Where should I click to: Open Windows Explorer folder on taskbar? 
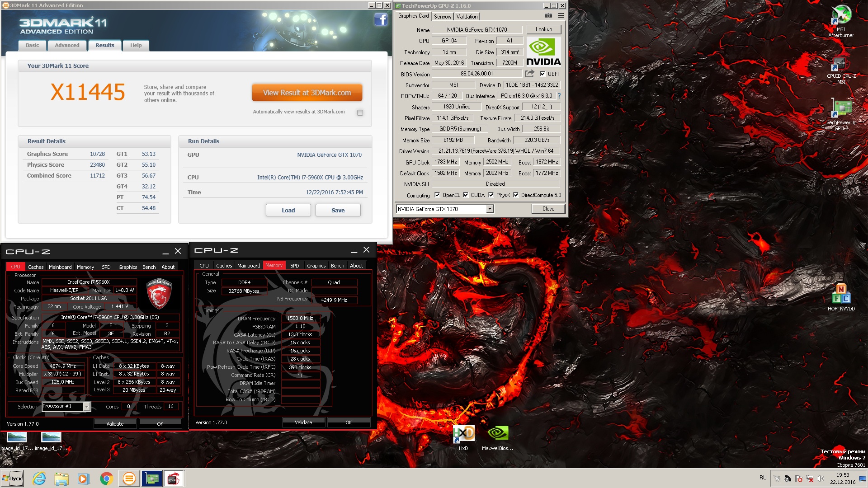61,479
